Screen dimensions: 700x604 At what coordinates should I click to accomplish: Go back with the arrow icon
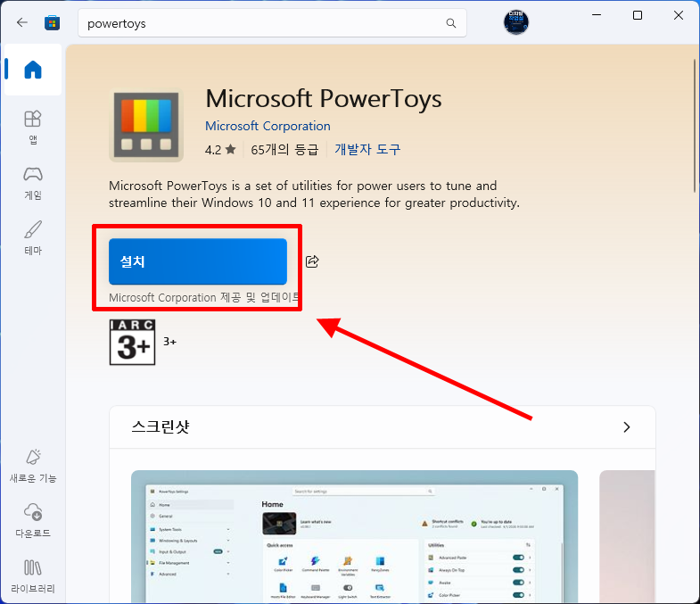pyautogui.click(x=22, y=22)
